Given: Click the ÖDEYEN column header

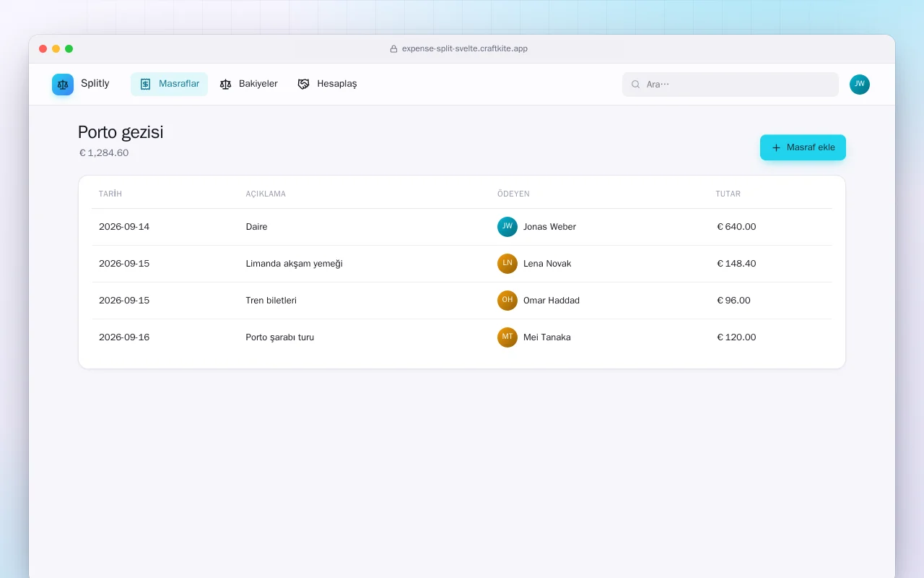Looking at the screenshot, I should click(x=513, y=194).
